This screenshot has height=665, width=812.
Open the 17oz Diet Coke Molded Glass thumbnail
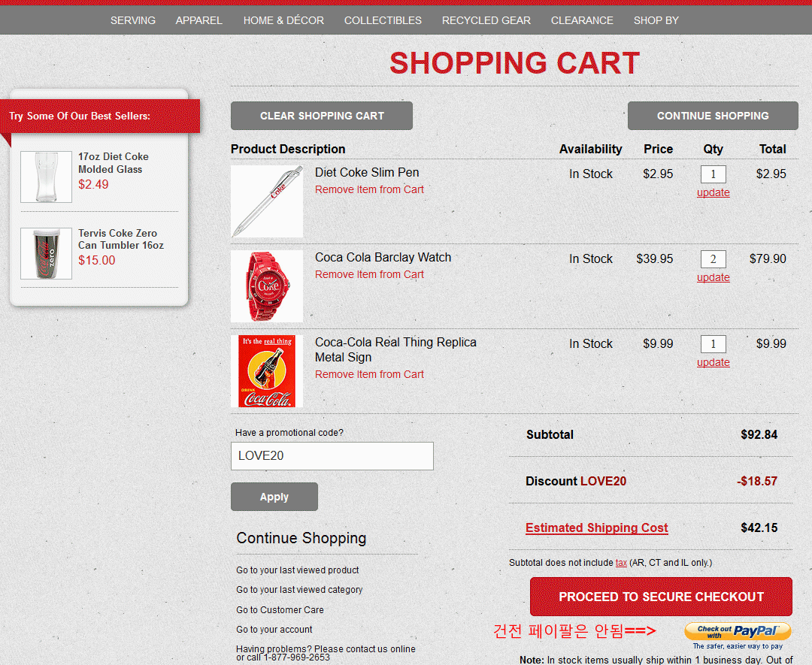[x=47, y=177]
